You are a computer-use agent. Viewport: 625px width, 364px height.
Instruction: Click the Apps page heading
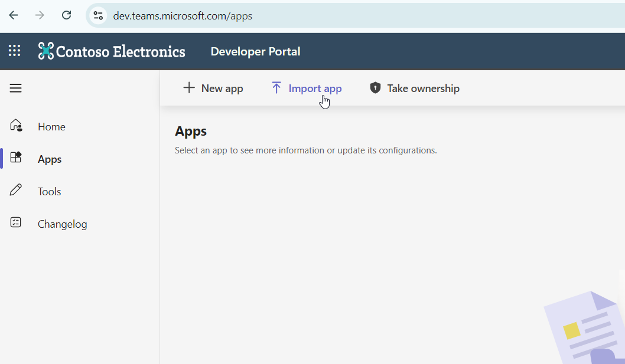[x=191, y=132]
